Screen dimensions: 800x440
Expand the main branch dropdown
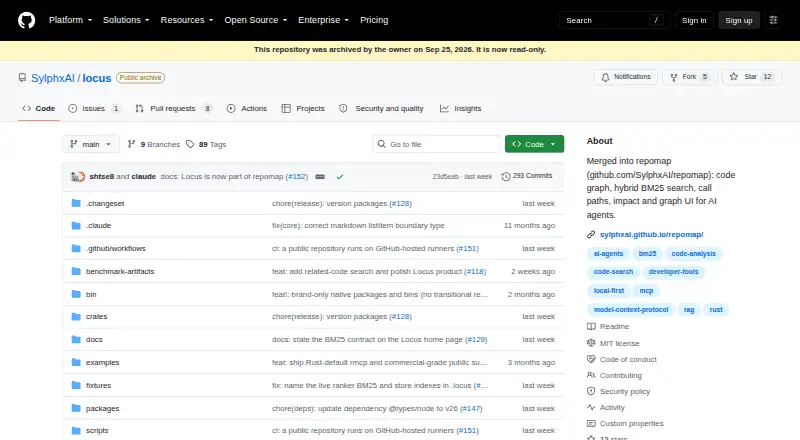tap(91, 144)
